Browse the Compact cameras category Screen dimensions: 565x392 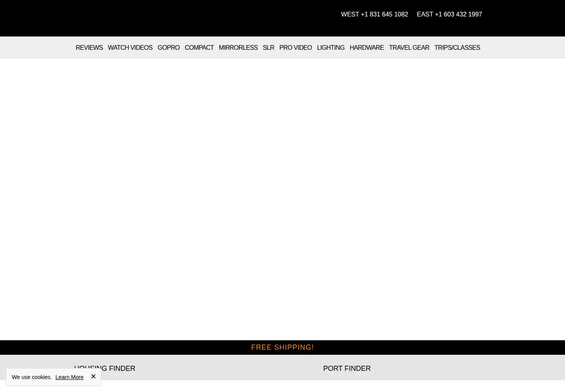click(199, 47)
